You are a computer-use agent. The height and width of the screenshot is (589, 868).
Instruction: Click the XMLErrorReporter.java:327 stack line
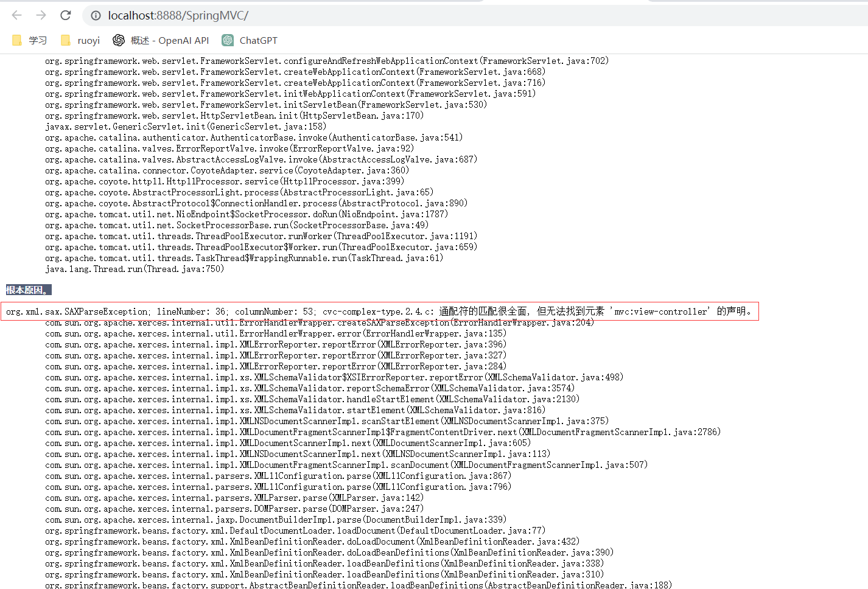[276, 355]
